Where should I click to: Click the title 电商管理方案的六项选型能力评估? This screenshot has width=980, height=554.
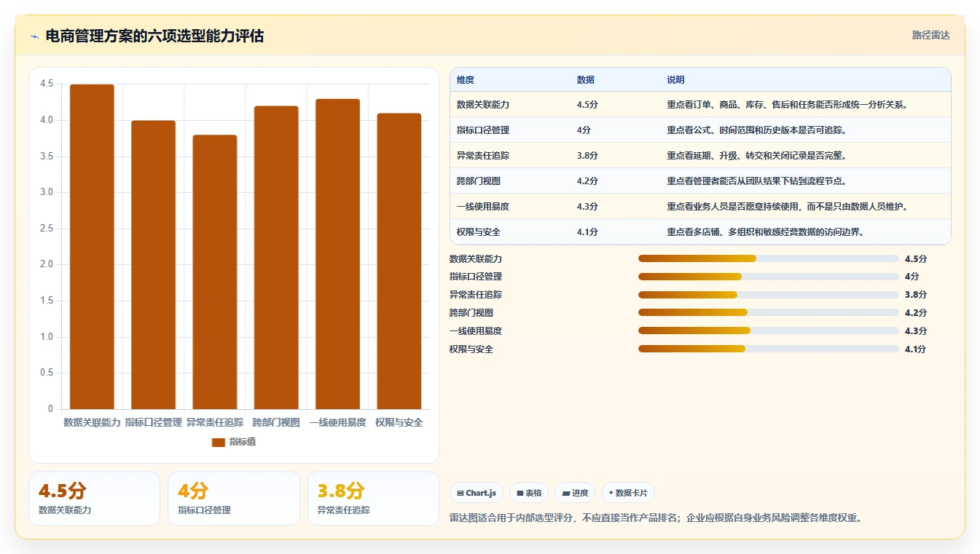coord(154,36)
